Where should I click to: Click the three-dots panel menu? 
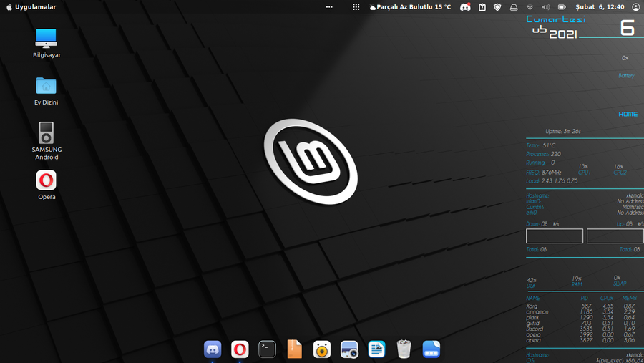point(329,6)
